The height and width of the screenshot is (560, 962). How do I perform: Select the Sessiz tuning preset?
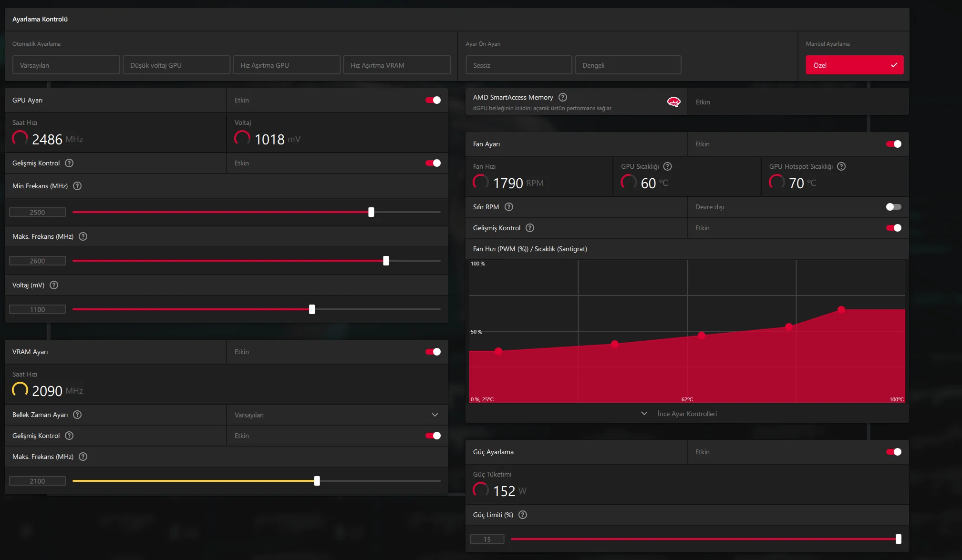click(x=518, y=65)
